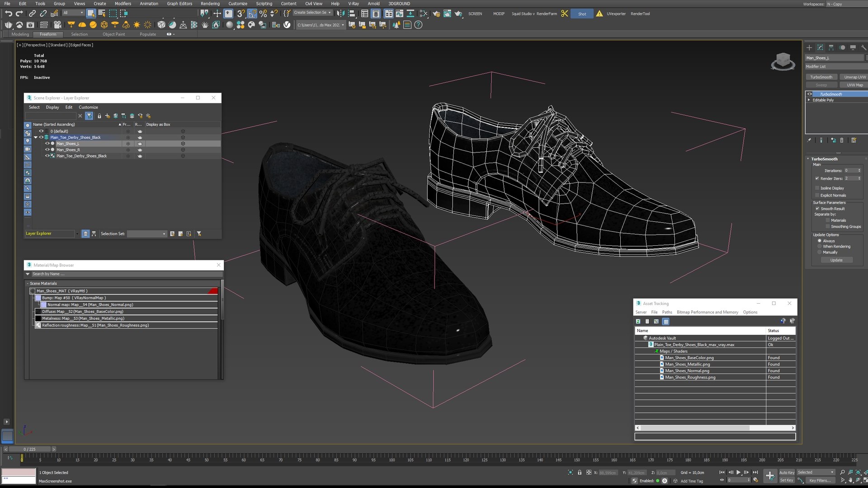Click the Auto Key button
This screenshot has height=488, width=868.
click(787, 472)
